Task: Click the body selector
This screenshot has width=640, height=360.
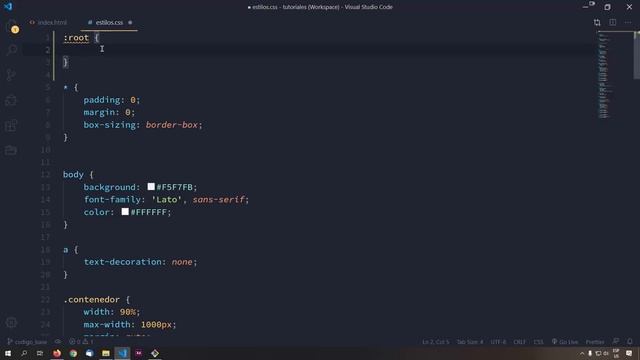Action: pyautogui.click(x=73, y=175)
